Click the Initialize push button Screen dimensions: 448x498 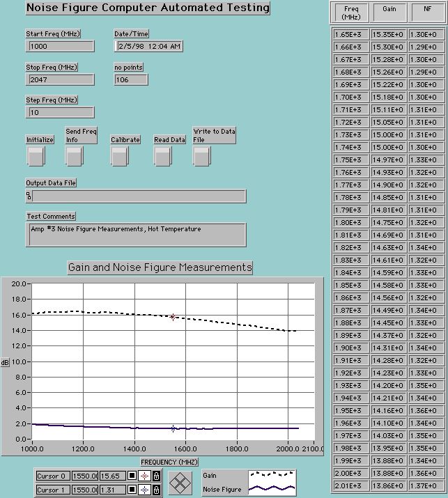pos(36,156)
